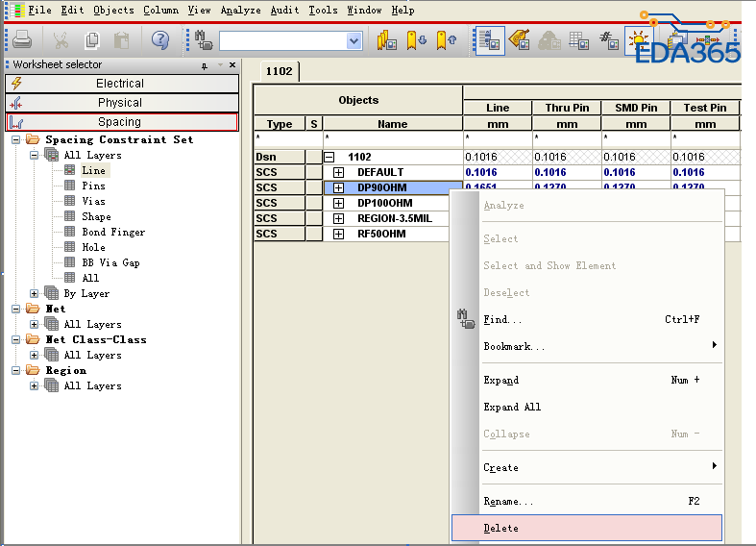Collapse the 1102 design row
This screenshot has width=756, height=546.
(329, 157)
